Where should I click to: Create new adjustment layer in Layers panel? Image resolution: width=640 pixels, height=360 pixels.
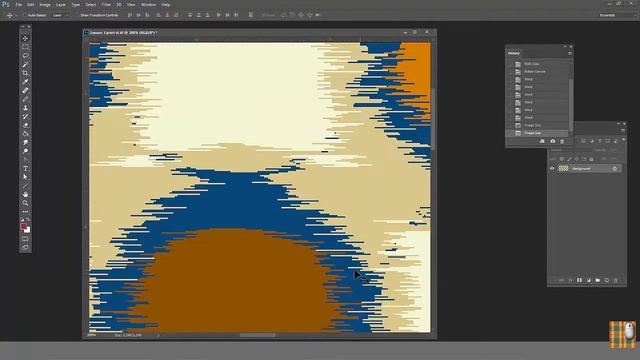coord(589,280)
